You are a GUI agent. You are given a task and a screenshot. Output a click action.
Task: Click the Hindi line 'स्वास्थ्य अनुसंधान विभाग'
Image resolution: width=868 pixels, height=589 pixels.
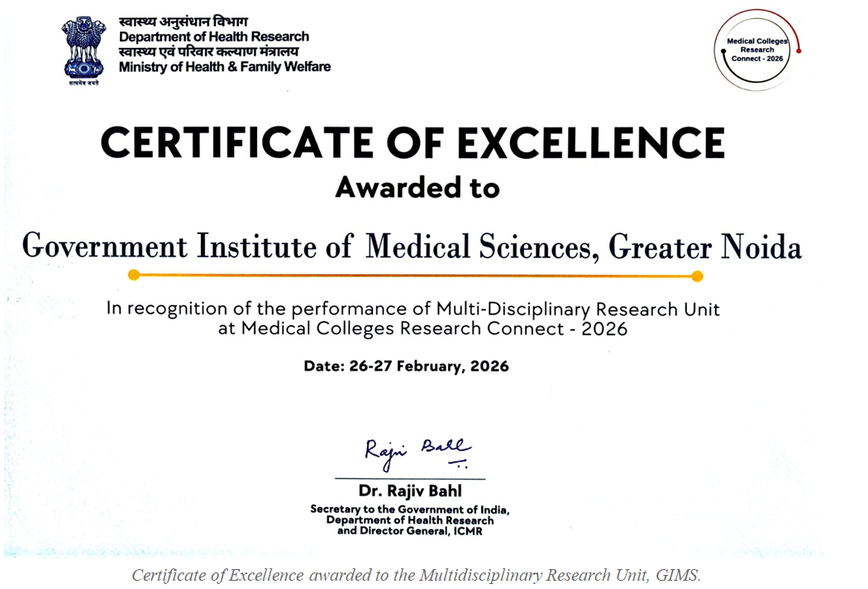[184, 22]
